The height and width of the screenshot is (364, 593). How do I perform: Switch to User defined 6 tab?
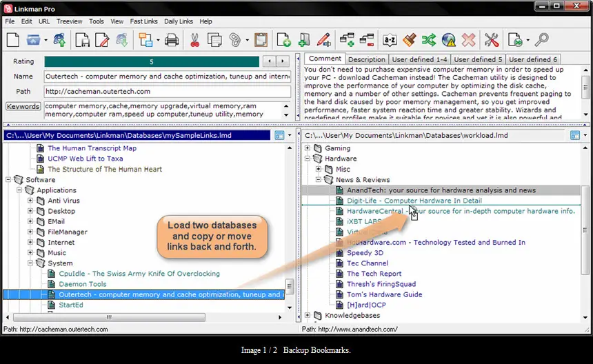[x=533, y=59]
